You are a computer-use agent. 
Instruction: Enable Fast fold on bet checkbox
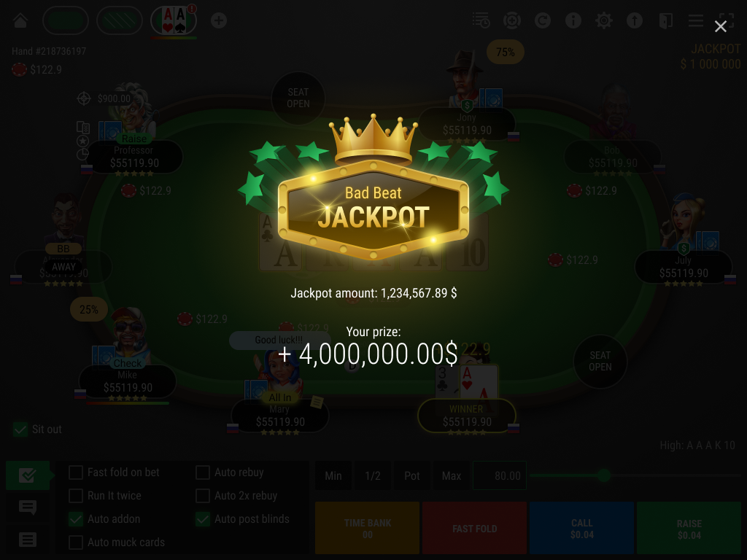point(76,472)
